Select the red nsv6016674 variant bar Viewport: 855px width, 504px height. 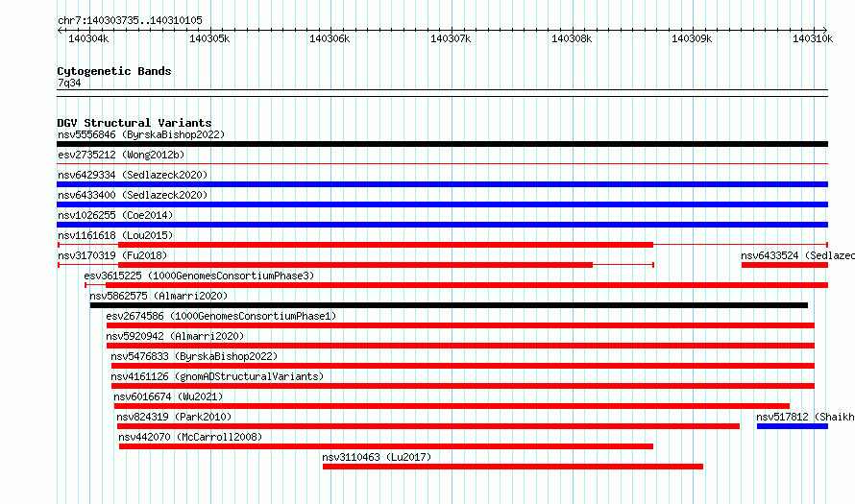452,406
